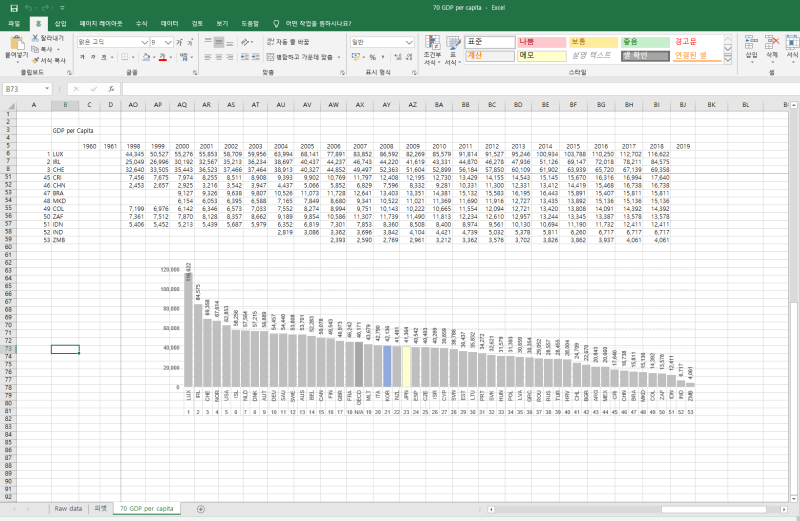
Task: Toggle italic (slanted 가) formatting
Action: coord(93,57)
